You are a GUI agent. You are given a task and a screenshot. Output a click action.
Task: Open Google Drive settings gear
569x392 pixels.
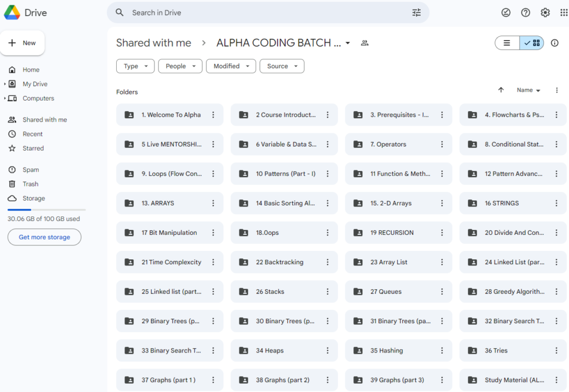click(545, 12)
